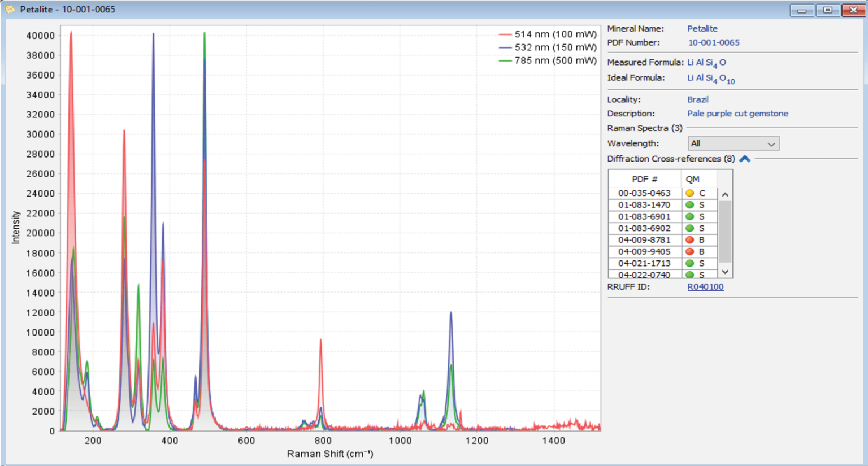Sort the table by QM column header
The image size is (868, 466).
(692, 179)
